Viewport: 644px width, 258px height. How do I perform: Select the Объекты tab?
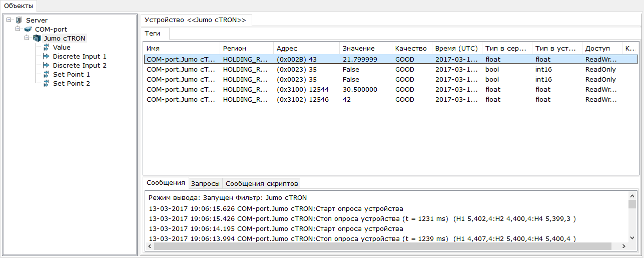[19, 6]
